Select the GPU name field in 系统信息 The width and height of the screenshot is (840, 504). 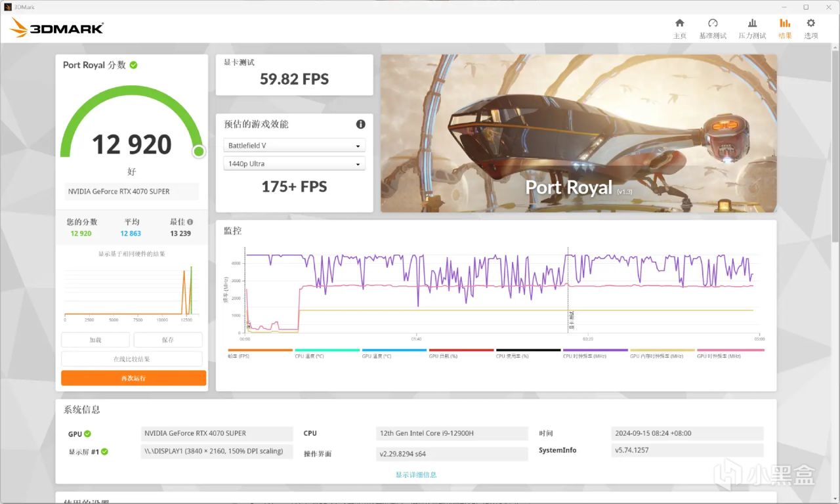click(217, 433)
